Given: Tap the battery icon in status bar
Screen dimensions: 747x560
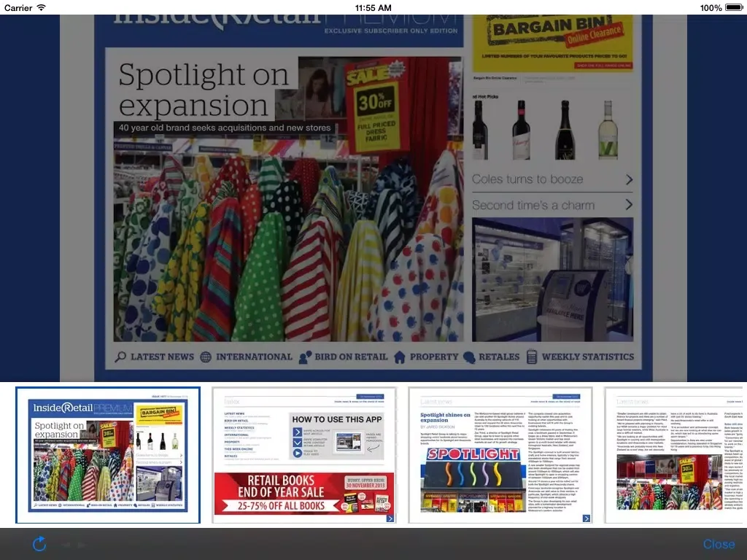Looking at the screenshot, I should [734, 7].
